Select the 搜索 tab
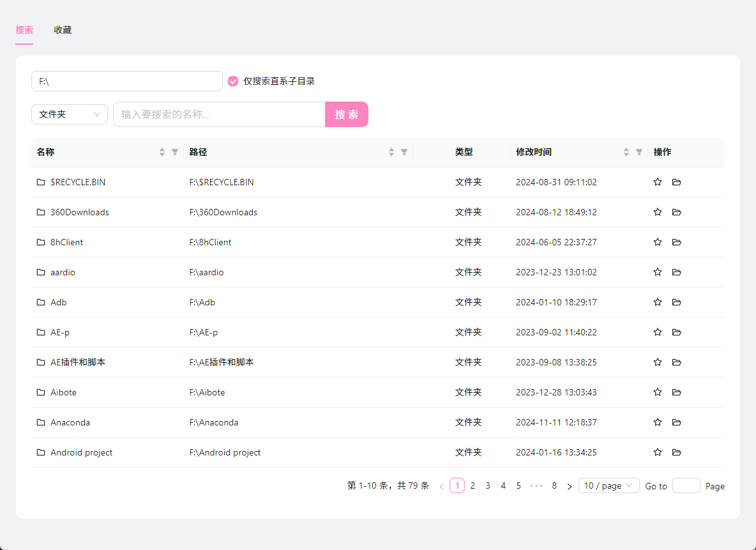This screenshot has width=756, height=550. pos(24,30)
